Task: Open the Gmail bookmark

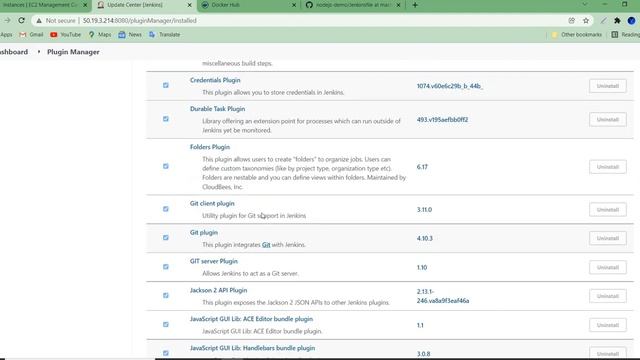Action: pyautogui.click(x=31, y=35)
